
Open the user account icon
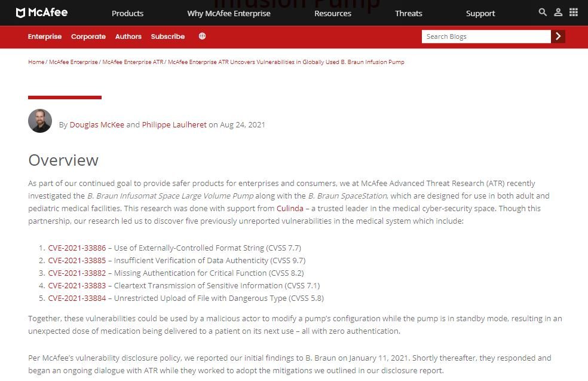coord(558,12)
